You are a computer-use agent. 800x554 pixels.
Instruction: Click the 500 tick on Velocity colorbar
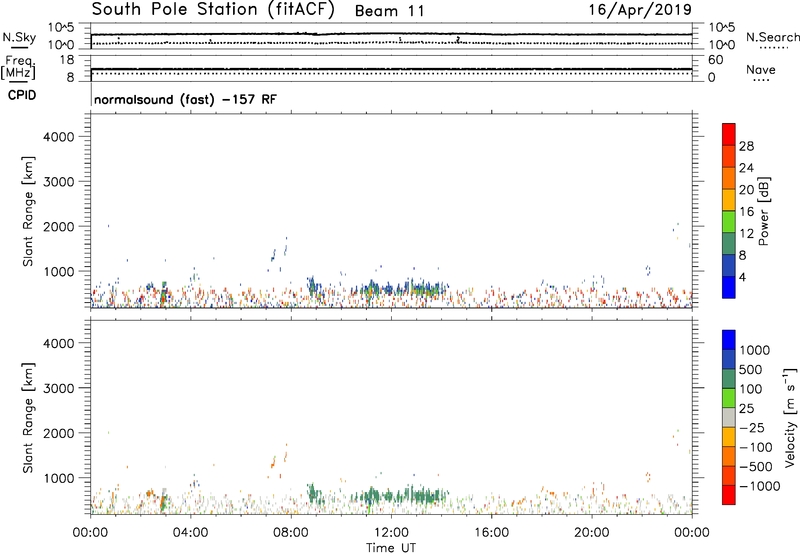click(750, 369)
